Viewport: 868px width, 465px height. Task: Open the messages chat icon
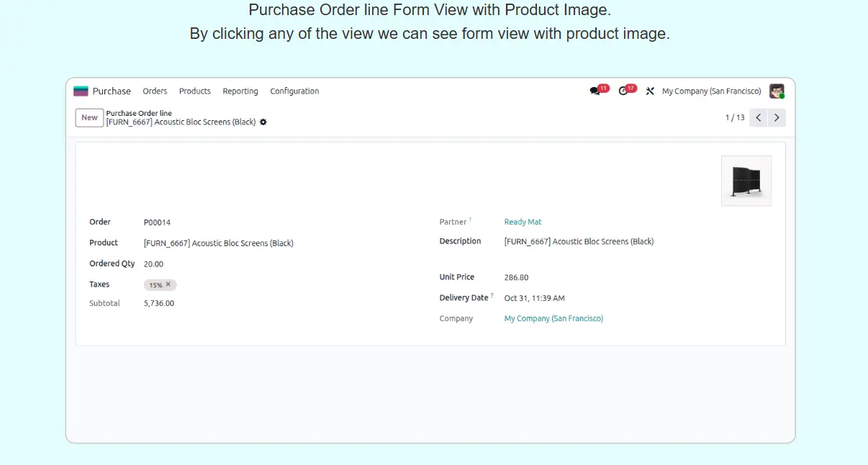[x=595, y=91]
